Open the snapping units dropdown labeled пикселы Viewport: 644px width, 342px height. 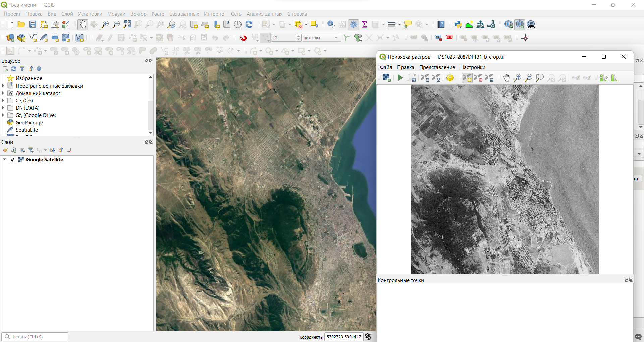(x=321, y=38)
